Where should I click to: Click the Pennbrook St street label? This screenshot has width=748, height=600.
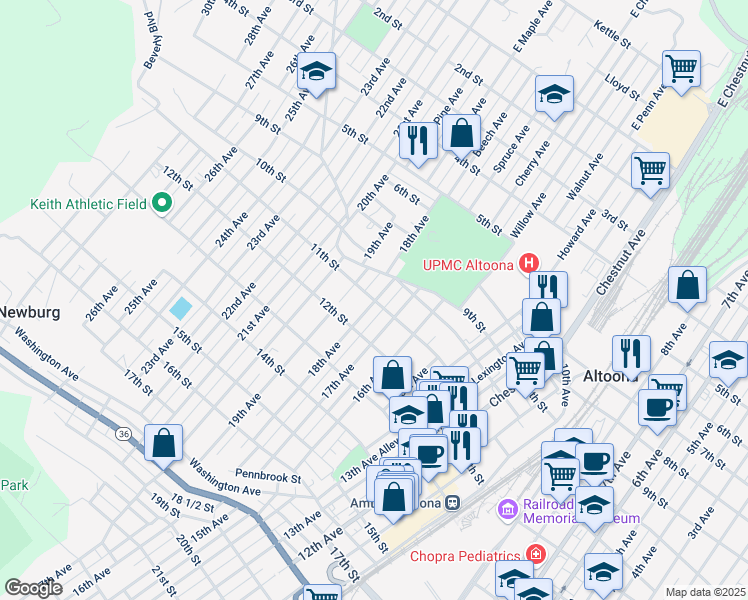[268, 476]
